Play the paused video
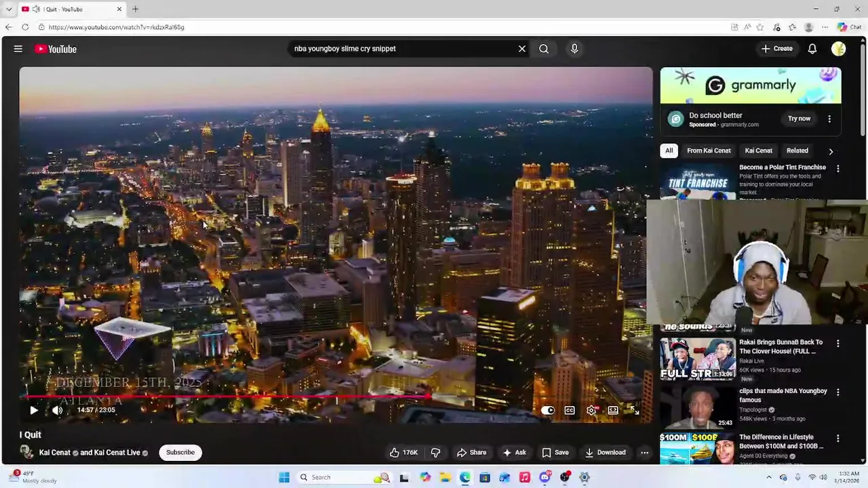This screenshot has height=488, width=868. click(34, 410)
